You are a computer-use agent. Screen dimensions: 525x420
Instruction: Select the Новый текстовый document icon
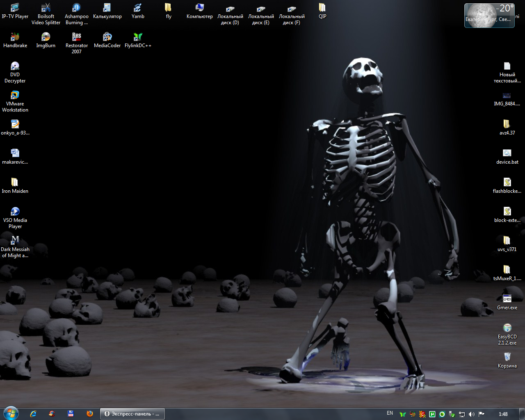tap(507, 72)
